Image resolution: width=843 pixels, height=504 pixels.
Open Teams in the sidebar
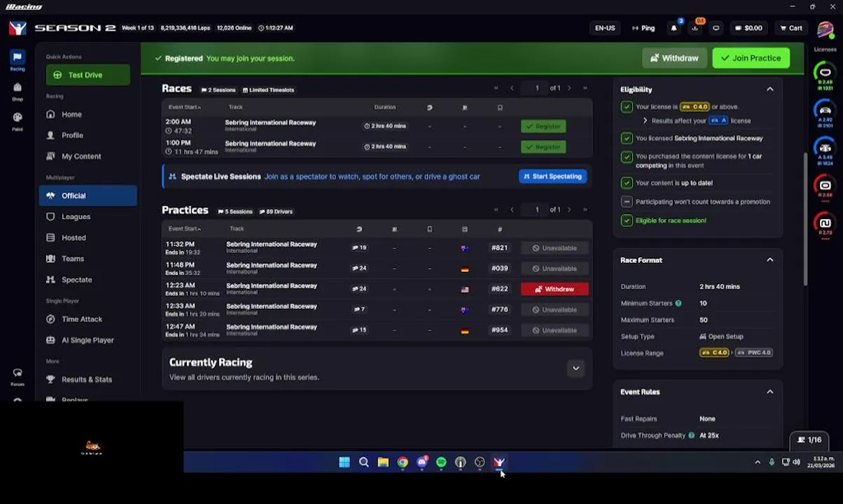(x=73, y=258)
